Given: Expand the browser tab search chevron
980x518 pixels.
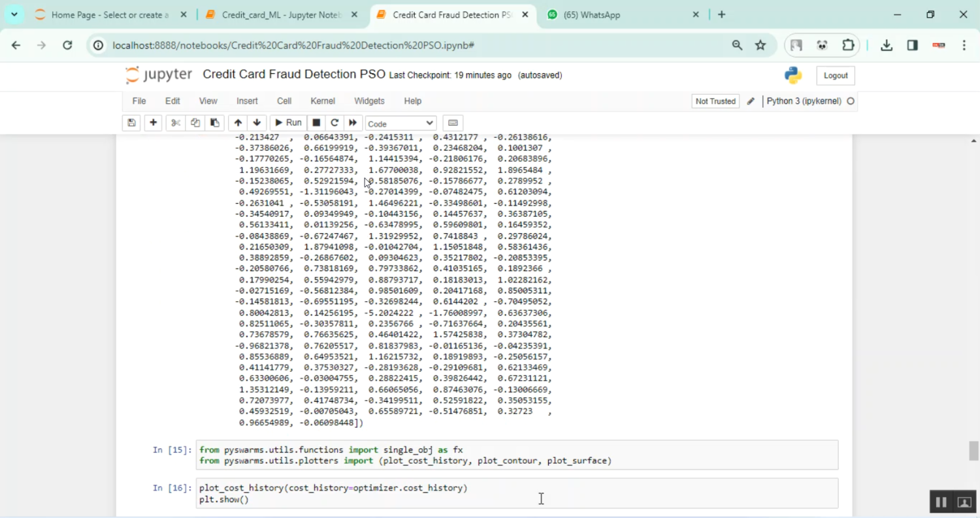Looking at the screenshot, I should click(x=14, y=14).
